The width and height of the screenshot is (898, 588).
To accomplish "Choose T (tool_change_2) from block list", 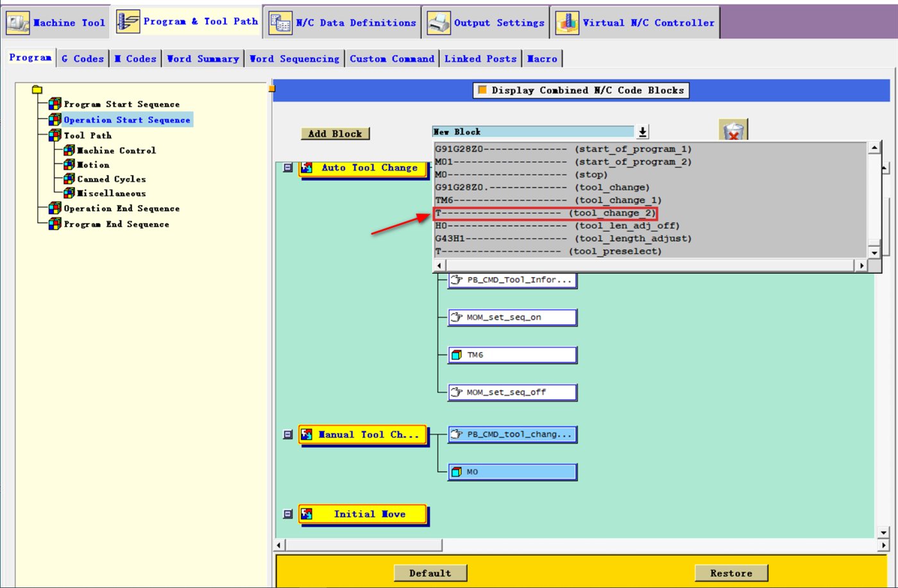I will click(545, 213).
